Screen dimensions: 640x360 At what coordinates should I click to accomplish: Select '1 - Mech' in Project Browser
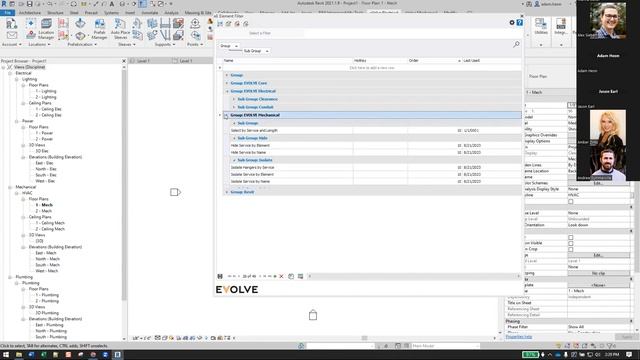point(44,205)
